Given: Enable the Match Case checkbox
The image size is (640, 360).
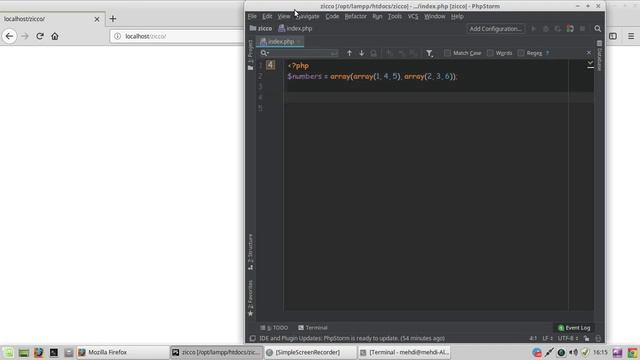Looking at the screenshot, I should [447, 53].
